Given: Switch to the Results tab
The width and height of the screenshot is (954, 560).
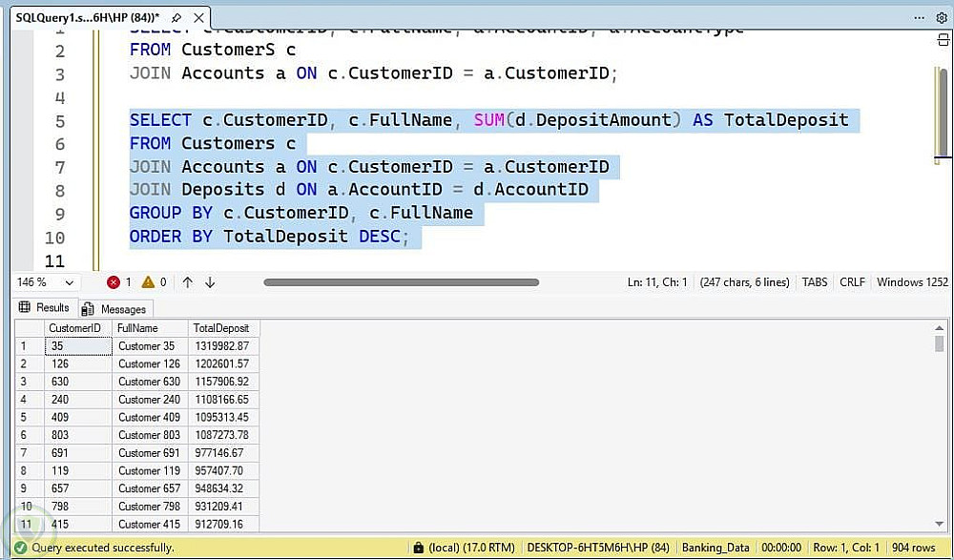Looking at the screenshot, I should [45, 307].
